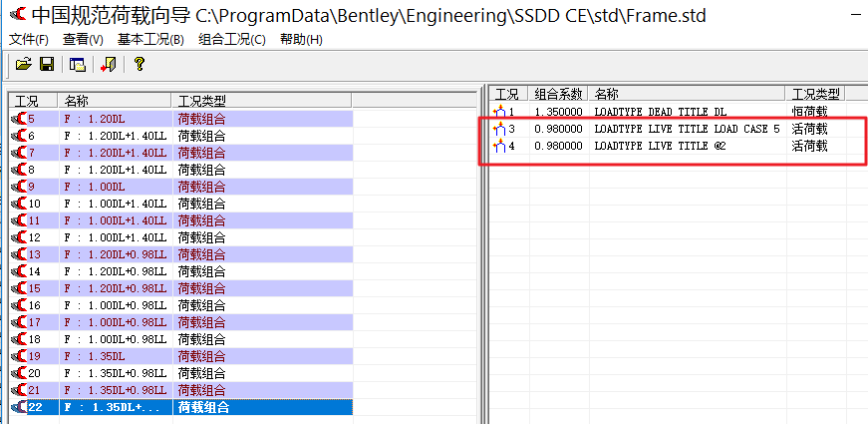The width and height of the screenshot is (868, 424).
Task: Select the LOADTYPE LIVE TITLE @2 row
Action: (x=658, y=147)
